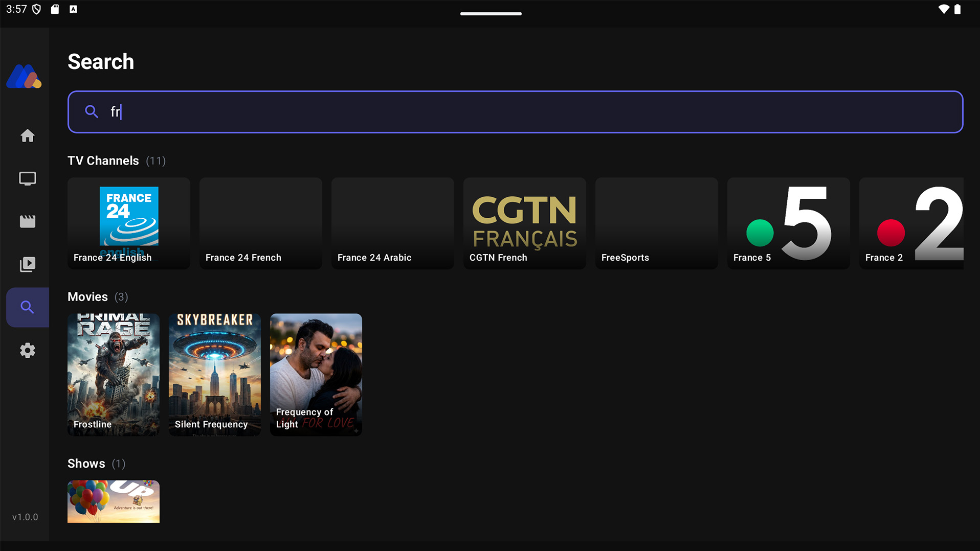Play the FreeSports channel
The height and width of the screenshot is (551, 980).
click(x=656, y=223)
